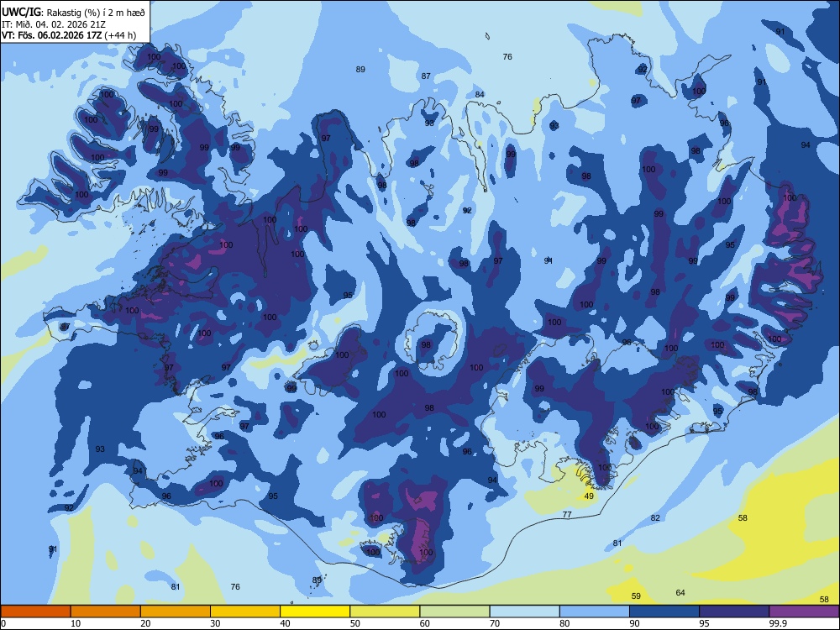The width and height of the screenshot is (840, 630).
Task: Pick the pale yellow 50–60 legend swatch
Action: click(385, 612)
